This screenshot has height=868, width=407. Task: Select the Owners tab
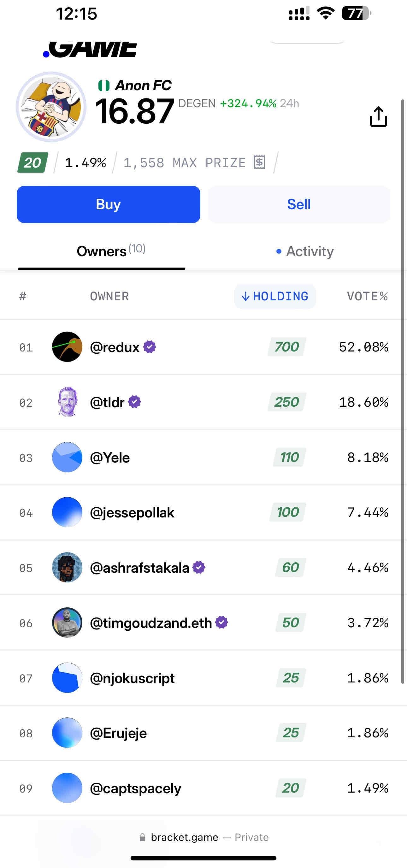(102, 251)
